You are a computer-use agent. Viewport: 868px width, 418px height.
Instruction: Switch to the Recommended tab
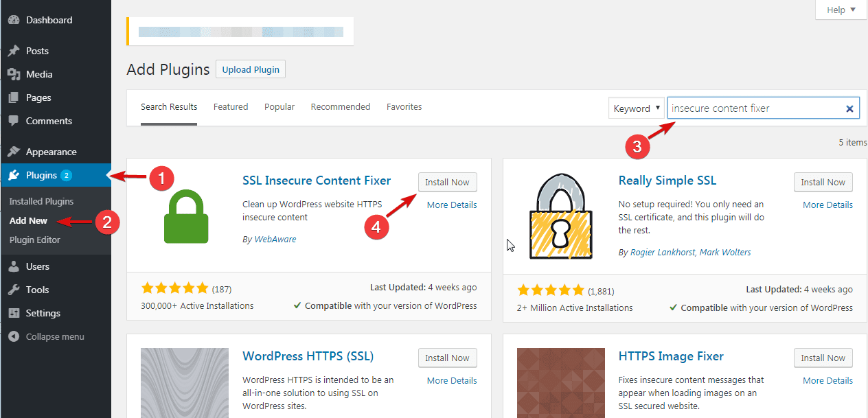pyautogui.click(x=341, y=107)
